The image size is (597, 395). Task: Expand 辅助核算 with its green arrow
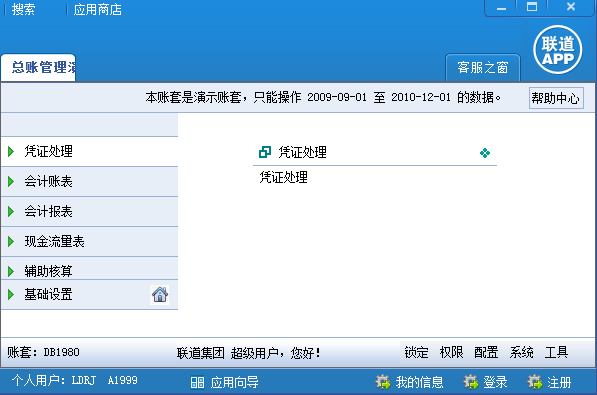click(x=11, y=271)
